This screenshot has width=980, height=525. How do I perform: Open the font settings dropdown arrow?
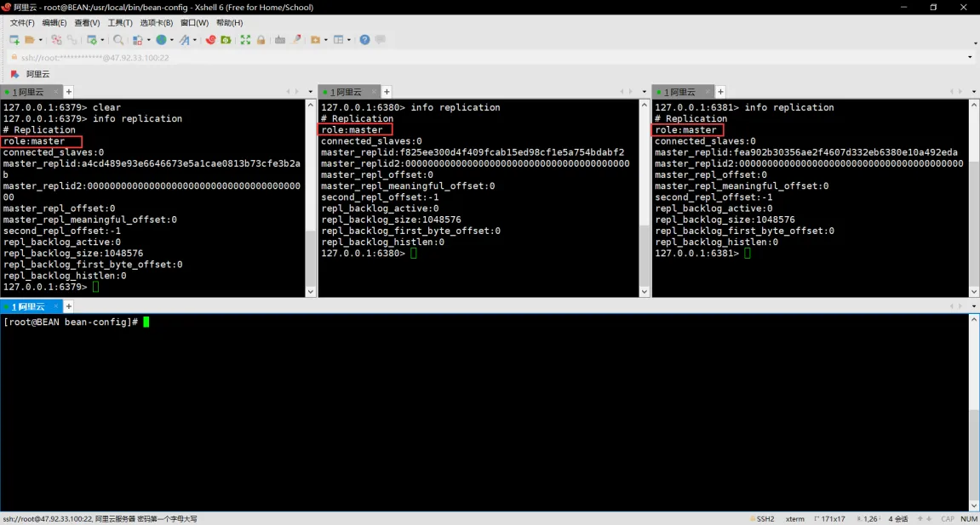(194, 40)
